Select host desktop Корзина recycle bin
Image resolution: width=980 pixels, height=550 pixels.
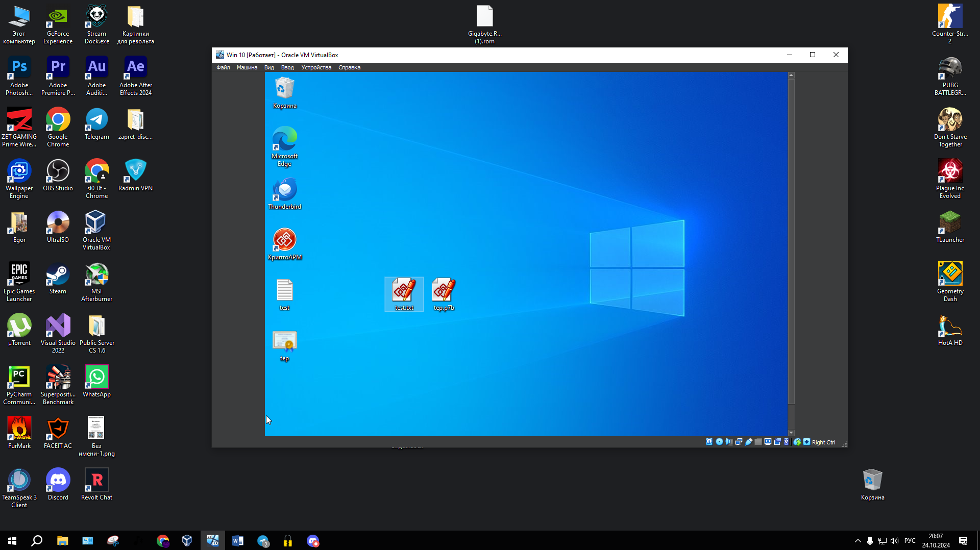[x=872, y=485]
